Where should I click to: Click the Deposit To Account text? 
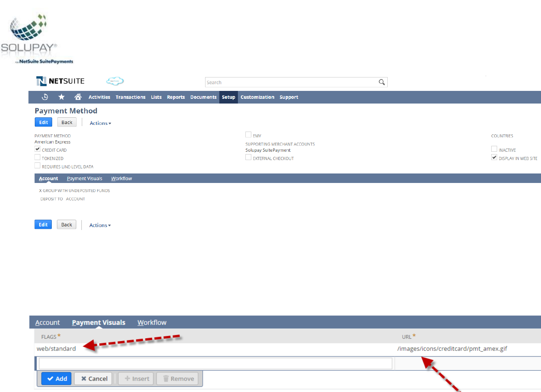pyautogui.click(x=62, y=199)
